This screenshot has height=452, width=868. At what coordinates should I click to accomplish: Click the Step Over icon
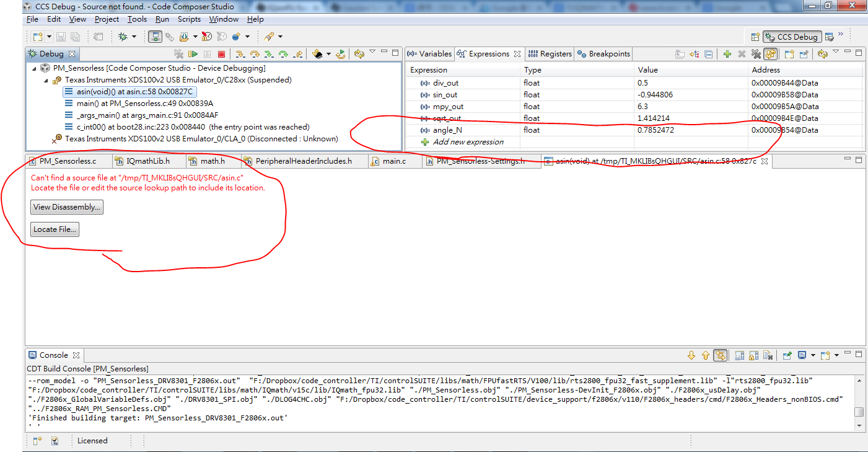tap(255, 54)
